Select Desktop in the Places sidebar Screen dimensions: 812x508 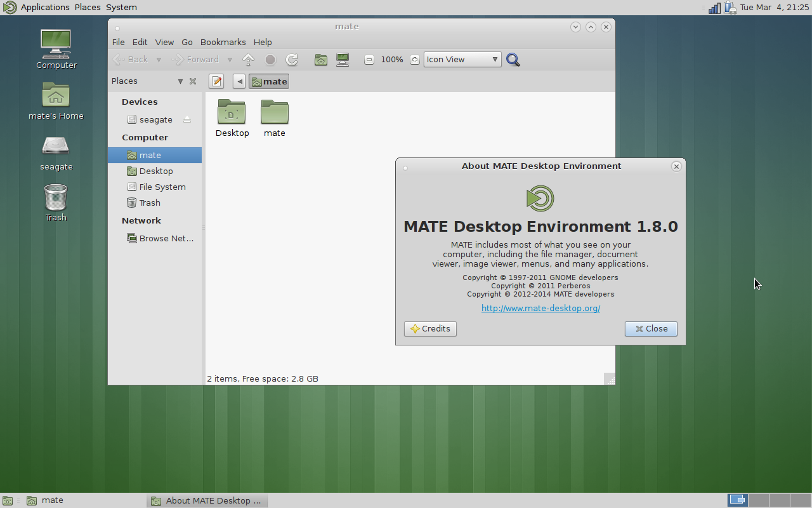pyautogui.click(x=155, y=170)
